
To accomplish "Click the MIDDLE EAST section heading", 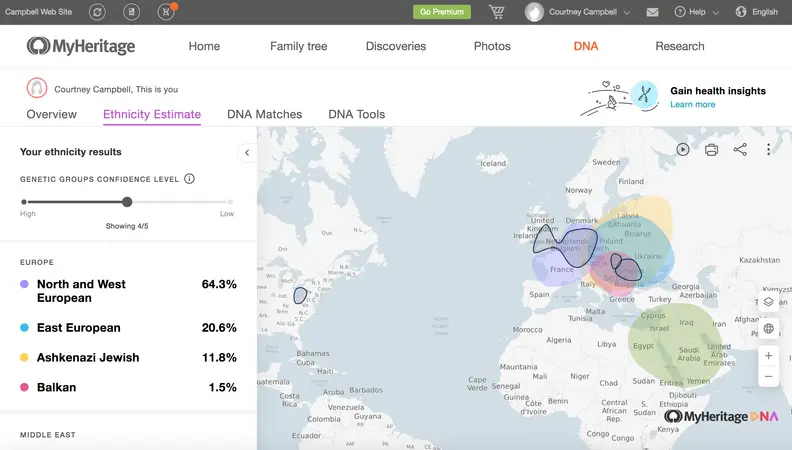I will point(48,435).
